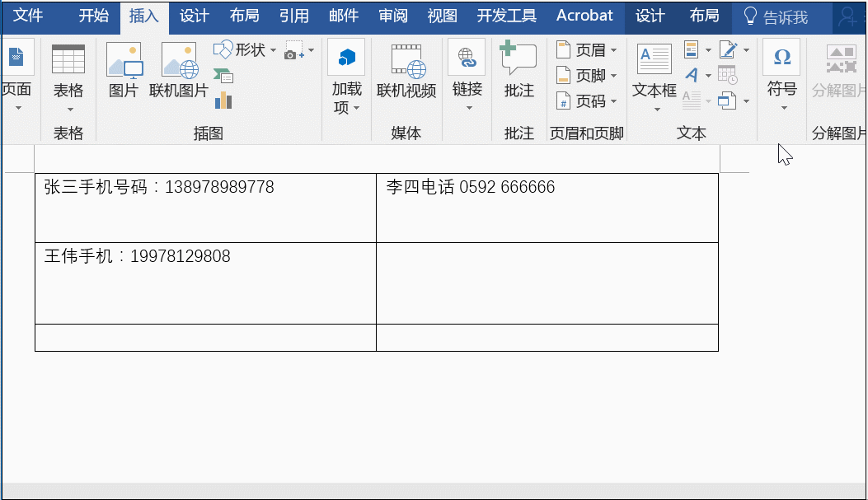Click the cell text 王伟手机：19978129808
This screenshot has height=500, width=868.
[138, 256]
